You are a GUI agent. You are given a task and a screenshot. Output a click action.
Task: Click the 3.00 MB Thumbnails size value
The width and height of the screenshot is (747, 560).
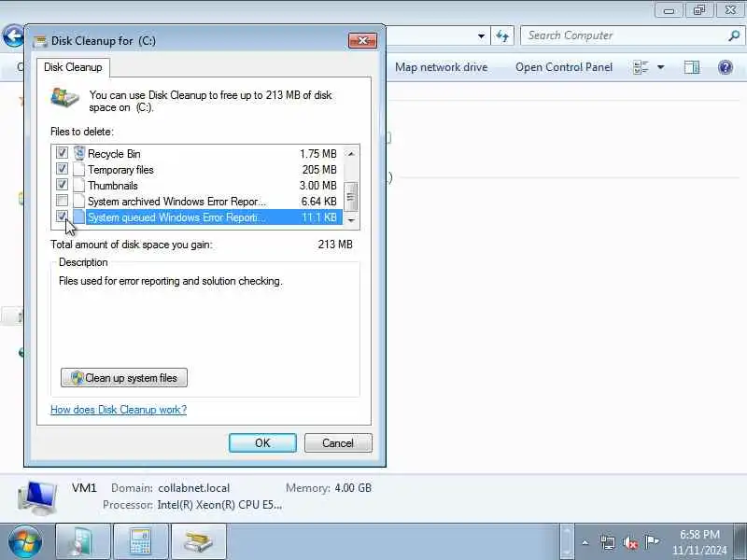click(317, 185)
